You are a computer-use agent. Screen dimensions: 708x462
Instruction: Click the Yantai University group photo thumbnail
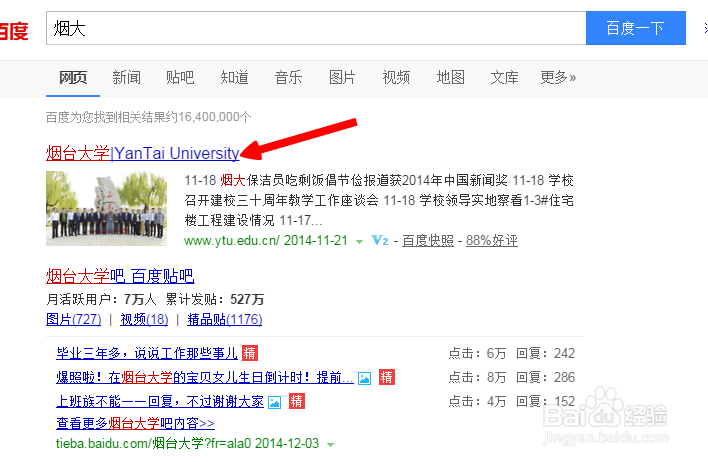[107, 208]
